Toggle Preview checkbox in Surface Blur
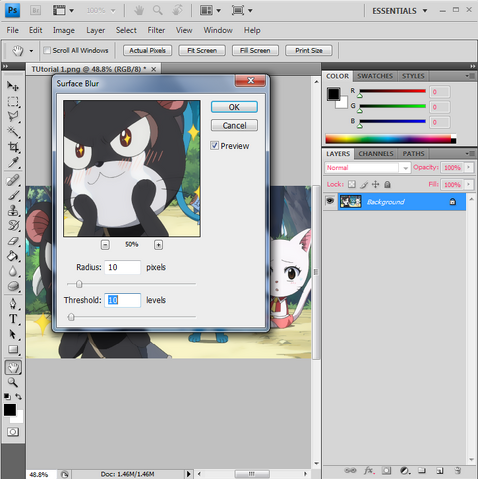The image size is (478, 479). point(215,146)
